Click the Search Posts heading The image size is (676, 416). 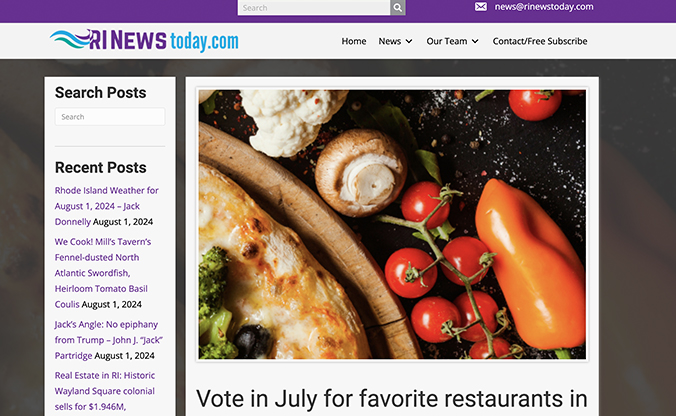(100, 93)
